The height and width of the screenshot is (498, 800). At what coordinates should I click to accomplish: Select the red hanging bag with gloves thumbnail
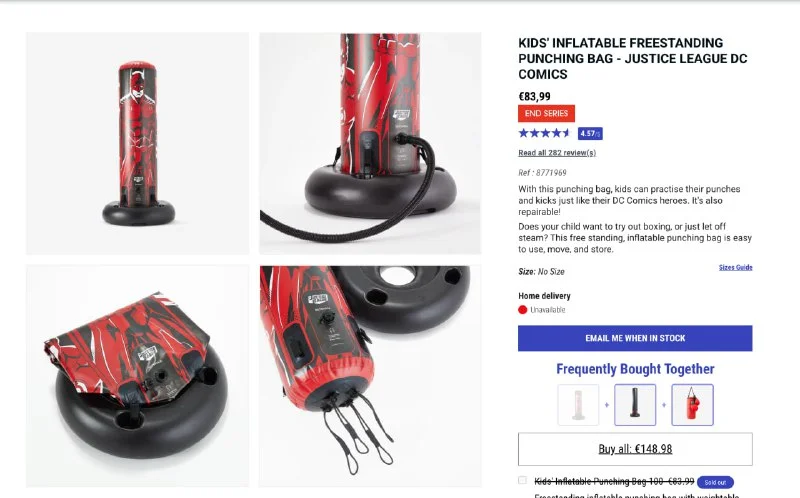692,405
